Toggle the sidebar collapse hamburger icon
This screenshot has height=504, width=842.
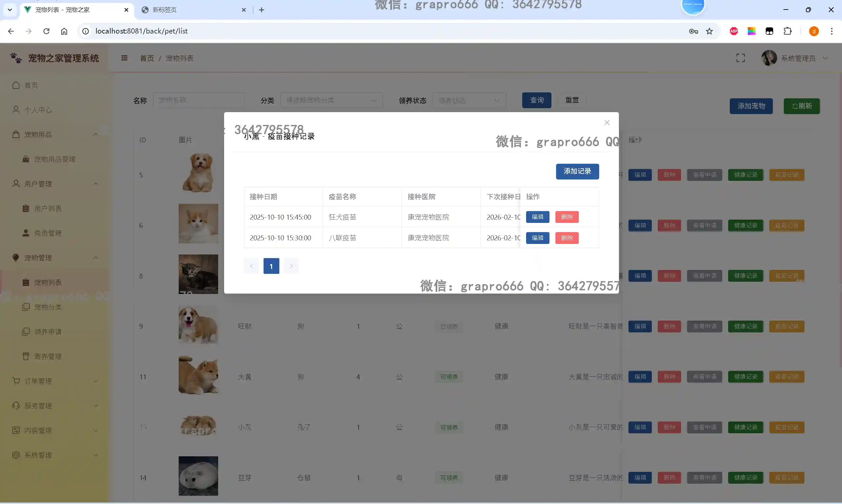[x=124, y=58]
